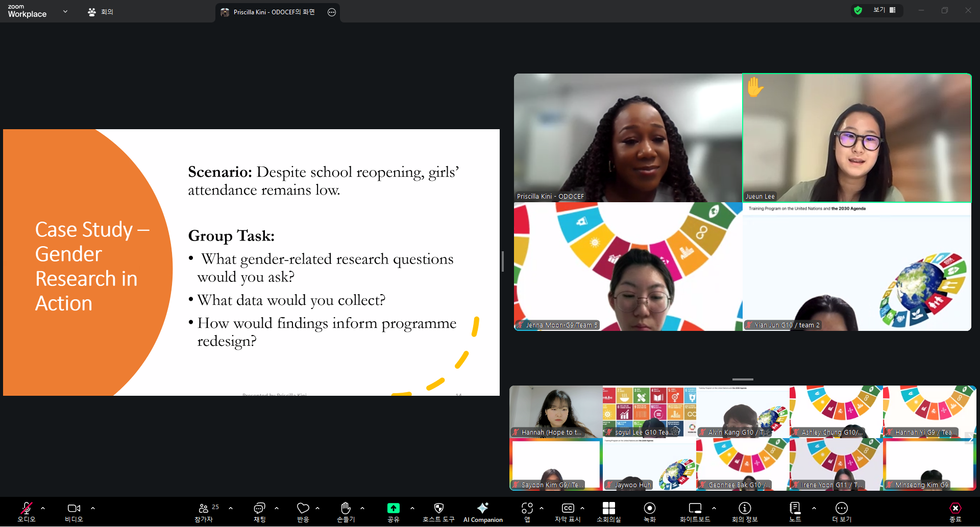Expand reactions options arrow next to 반응
The width and height of the screenshot is (980, 527).
pos(317,508)
